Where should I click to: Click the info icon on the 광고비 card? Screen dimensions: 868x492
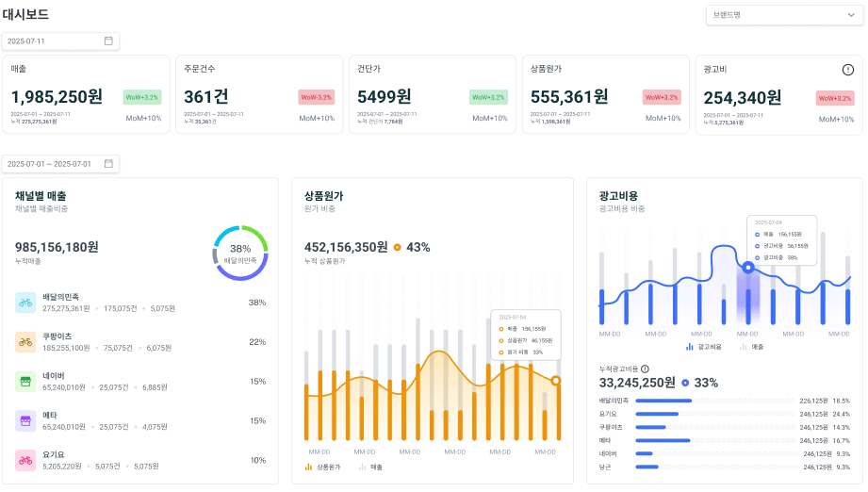pos(847,69)
